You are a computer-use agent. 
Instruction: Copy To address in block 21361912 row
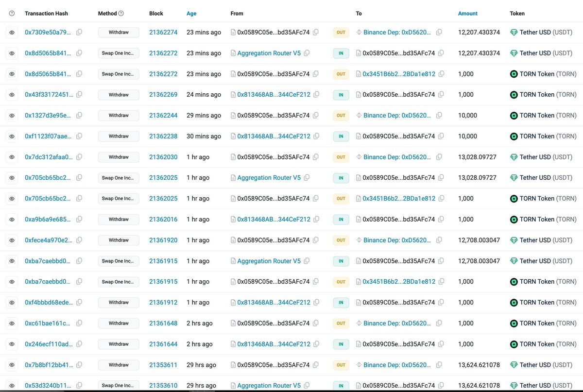click(x=441, y=303)
